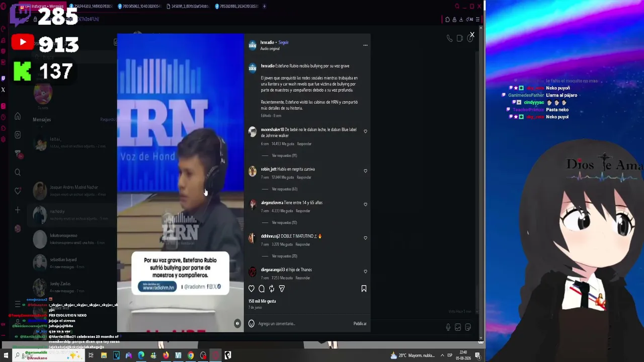The image size is (644, 362).
Task: Reply to ddhhnn.ssj2's comment
Action: [302, 244]
